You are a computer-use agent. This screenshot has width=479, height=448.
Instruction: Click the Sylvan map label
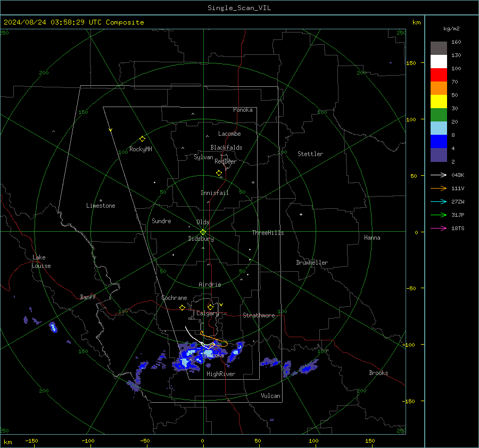[x=203, y=157]
